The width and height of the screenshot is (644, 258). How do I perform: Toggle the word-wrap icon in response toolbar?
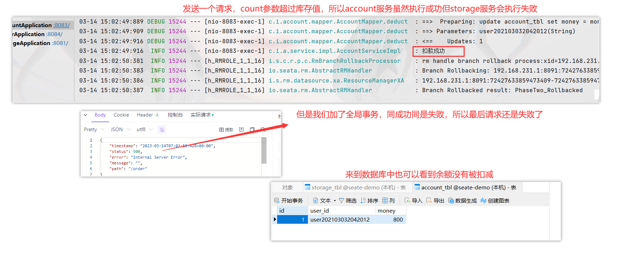point(162,130)
